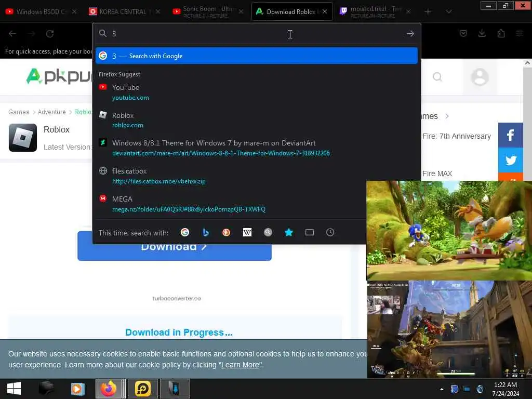Search history with the clock icon

click(330, 232)
